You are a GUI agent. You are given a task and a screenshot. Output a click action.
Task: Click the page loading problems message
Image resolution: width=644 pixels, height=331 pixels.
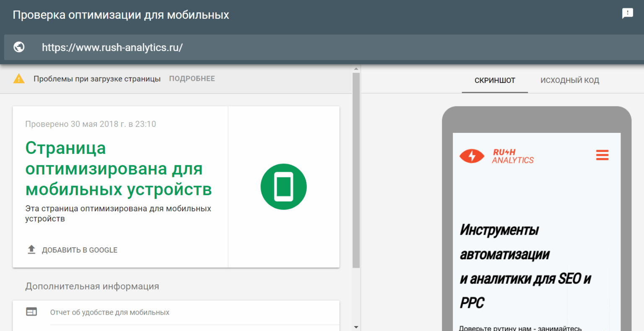[97, 79]
